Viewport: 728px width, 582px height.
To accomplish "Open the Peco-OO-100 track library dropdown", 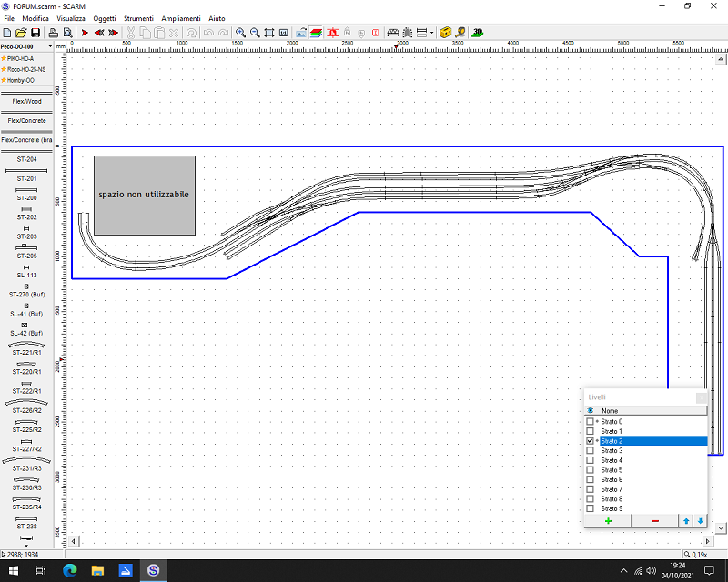I will click(48, 45).
